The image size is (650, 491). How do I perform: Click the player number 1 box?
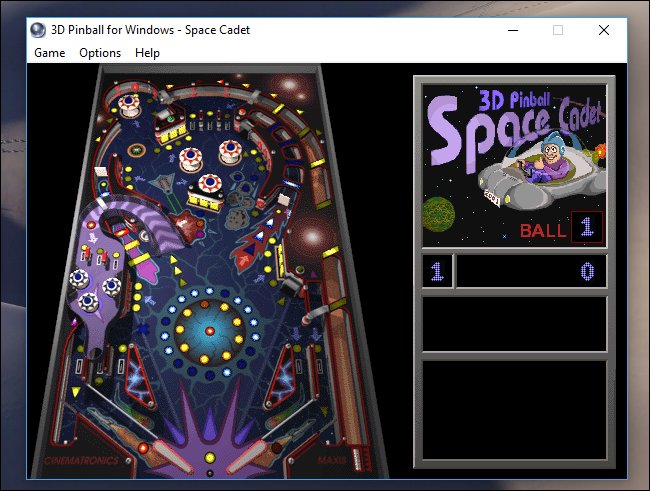437,271
